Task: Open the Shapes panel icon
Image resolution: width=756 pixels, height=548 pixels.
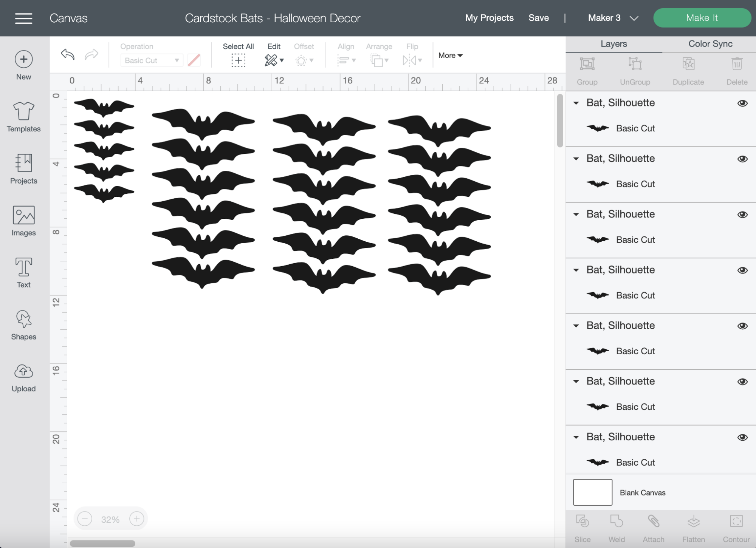Action: pos(23,319)
